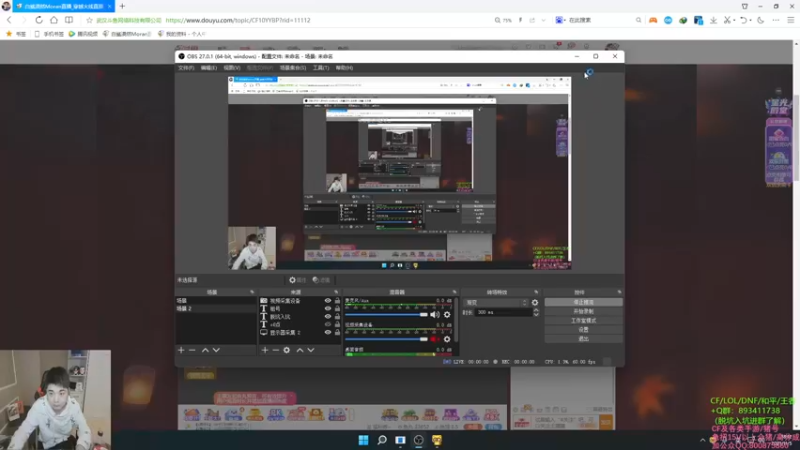
Task: Toggle the lock on 显示器采集 2 source
Action: click(x=337, y=332)
